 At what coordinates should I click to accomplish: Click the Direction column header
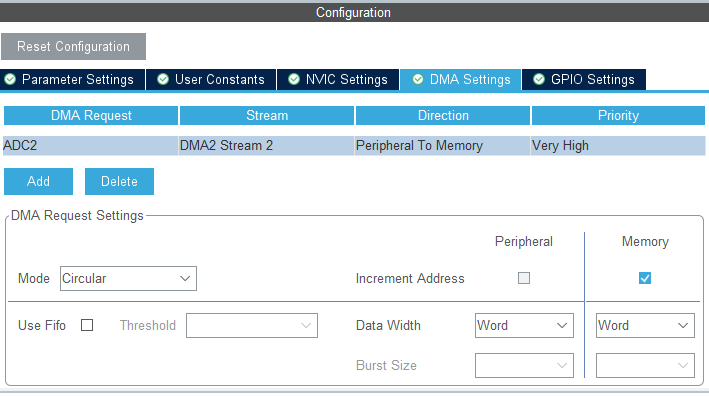click(443, 116)
